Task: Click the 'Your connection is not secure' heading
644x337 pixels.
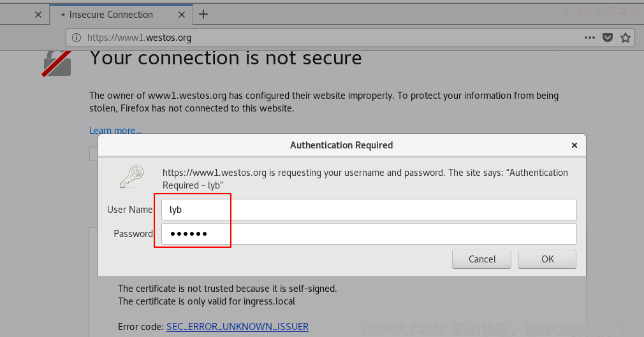Action: pyautogui.click(x=226, y=58)
